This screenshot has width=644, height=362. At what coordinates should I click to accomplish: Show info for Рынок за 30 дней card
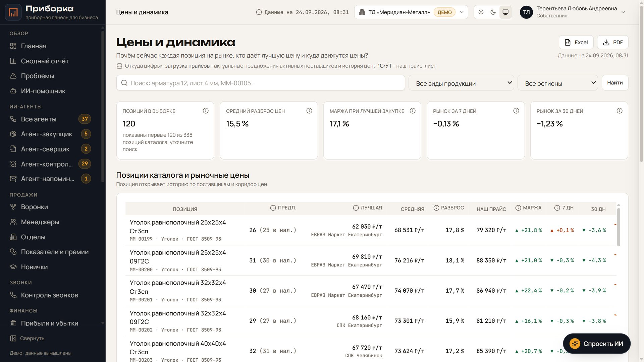click(620, 111)
